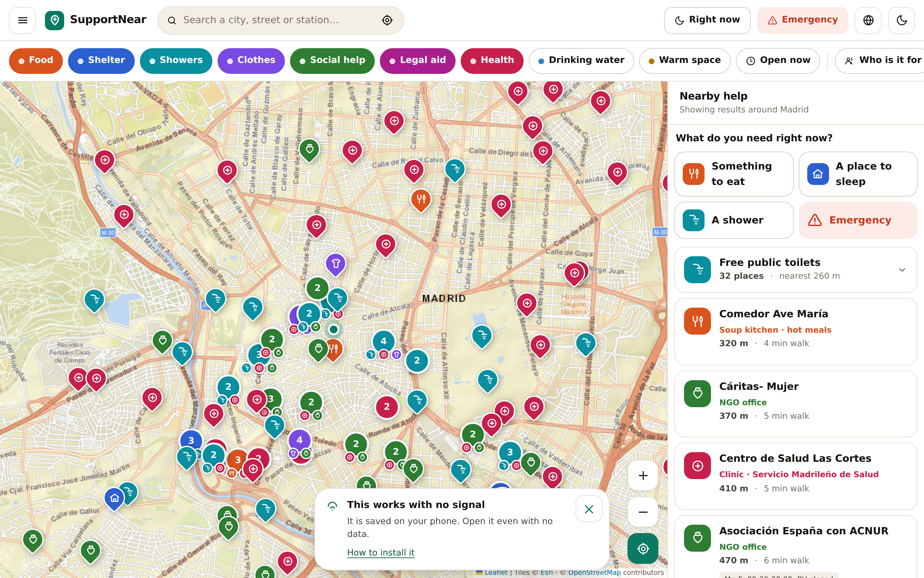Click the SupportNear logo icon
Screen dimensions: 924x578
tap(55, 20)
